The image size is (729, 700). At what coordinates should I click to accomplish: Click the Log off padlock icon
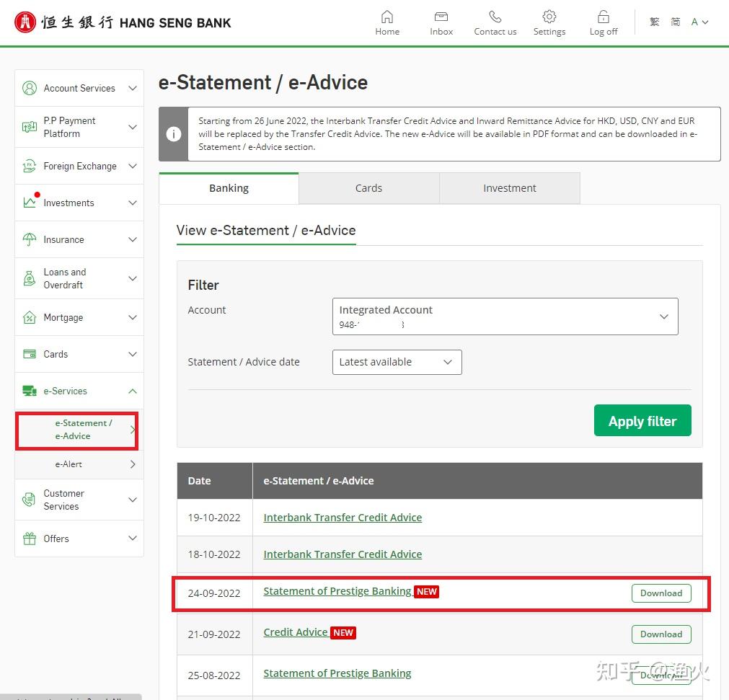pyautogui.click(x=604, y=17)
